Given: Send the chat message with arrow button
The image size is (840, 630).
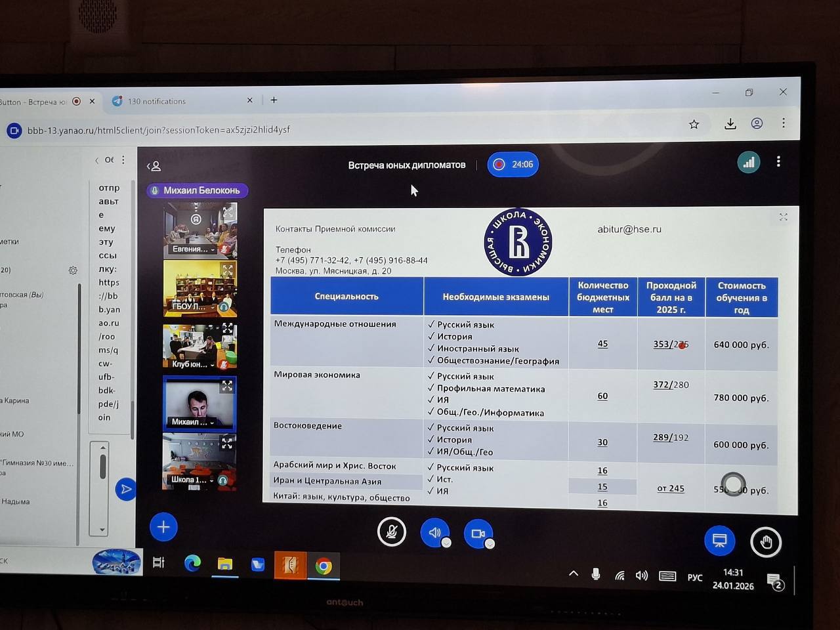Looking at the screenshot, I should (125, 489).
